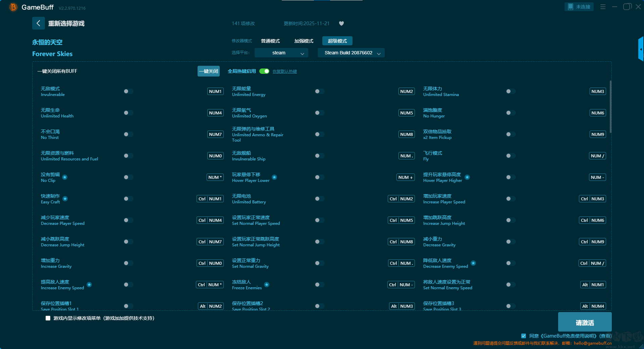The width and height of the screenshot is (644, 349).
Task: Enable the in-game cheat menu checkbox
Action: (x=48, y=318)
